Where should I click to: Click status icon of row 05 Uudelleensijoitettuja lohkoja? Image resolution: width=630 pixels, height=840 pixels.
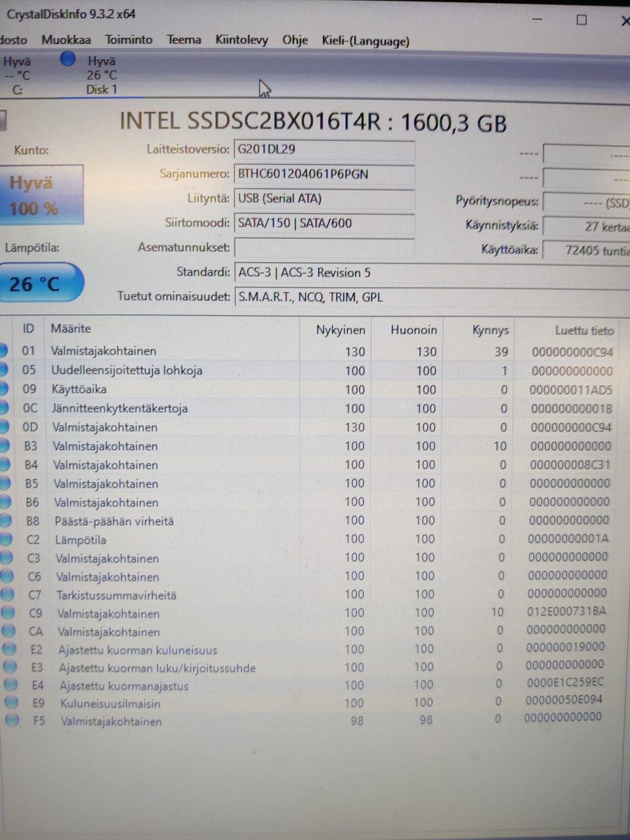[3, 369]
